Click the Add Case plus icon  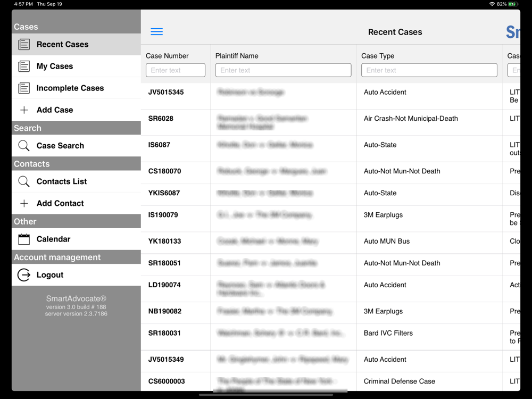pyautogui.click(x=24, y=110)
